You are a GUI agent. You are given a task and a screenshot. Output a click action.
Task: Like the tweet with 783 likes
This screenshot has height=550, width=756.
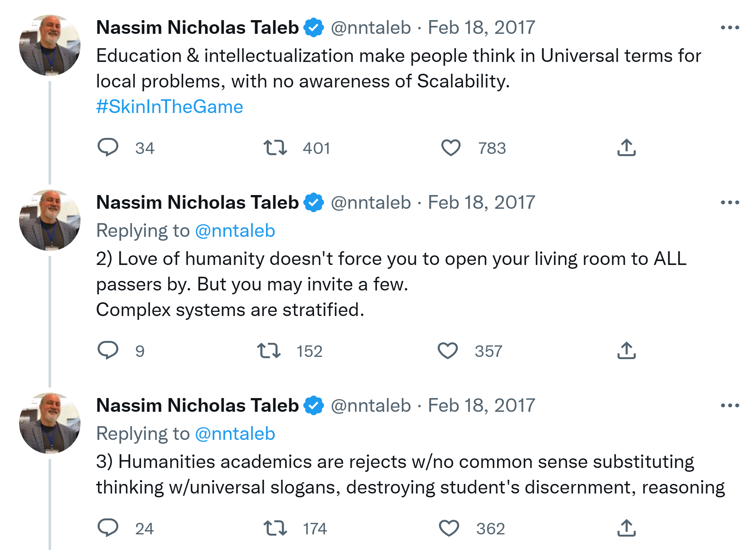(451, 147)
